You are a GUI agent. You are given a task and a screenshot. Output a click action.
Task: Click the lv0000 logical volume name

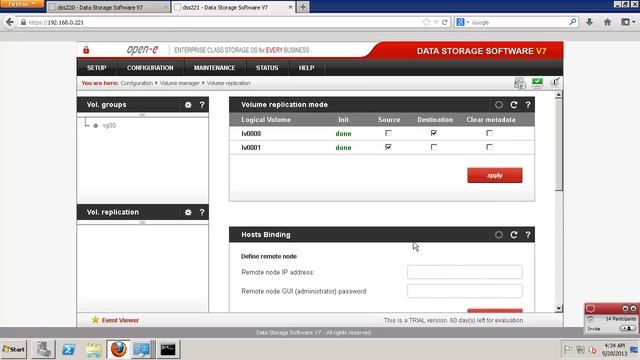pos(251,133)
